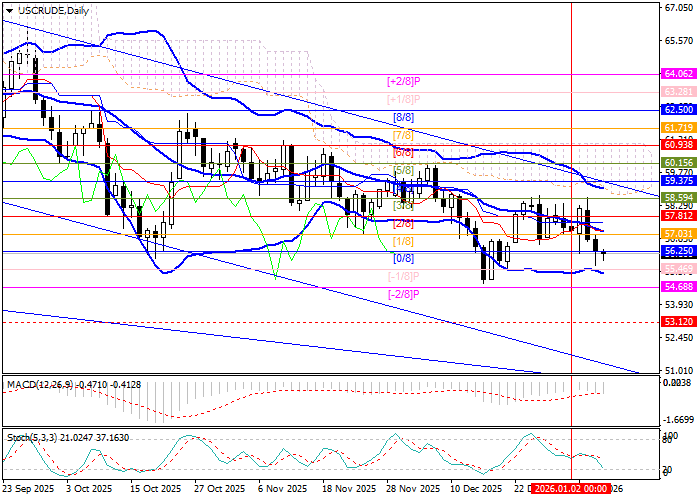Image resolution: width=700 pixels, height=500 pixels.
Task: Select the 64.062 magenta price tag
Action: coord(679,74)
